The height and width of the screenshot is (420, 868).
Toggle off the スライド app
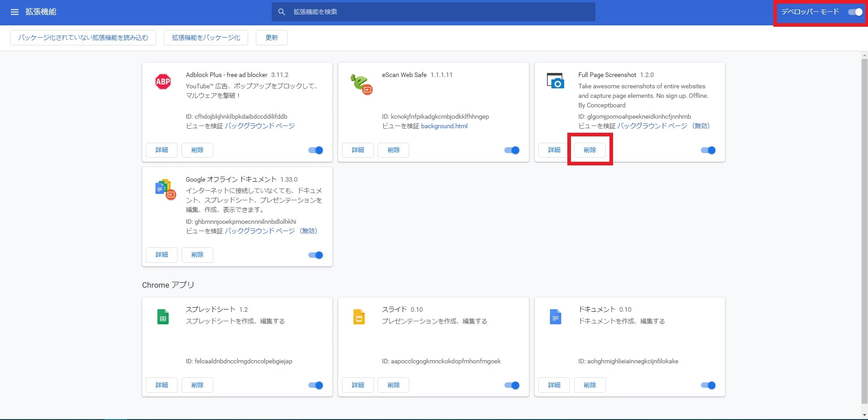click(x=512, y=386)
